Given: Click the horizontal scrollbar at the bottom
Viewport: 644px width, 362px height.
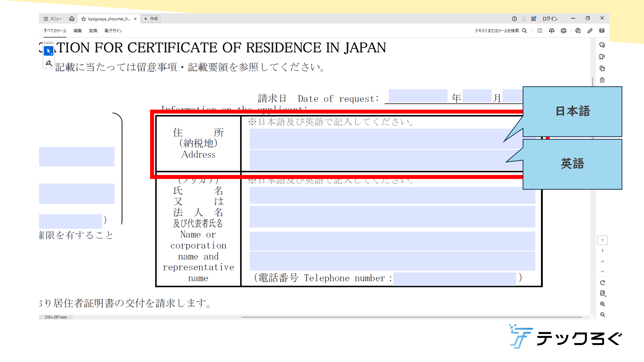Looking at the screenshot, I should (411, 317).
